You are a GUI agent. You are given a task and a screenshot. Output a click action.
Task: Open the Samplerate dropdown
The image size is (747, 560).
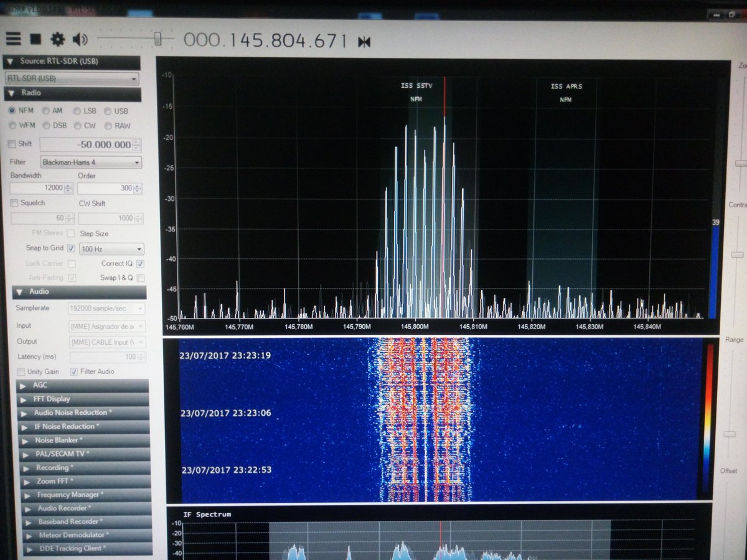click(x=106, y=308)
